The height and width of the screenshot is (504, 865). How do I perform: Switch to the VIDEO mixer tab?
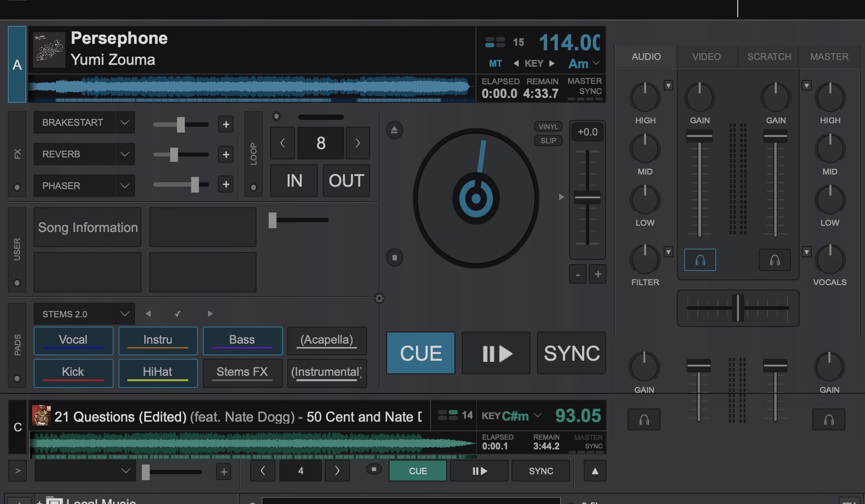pos(707,57)
